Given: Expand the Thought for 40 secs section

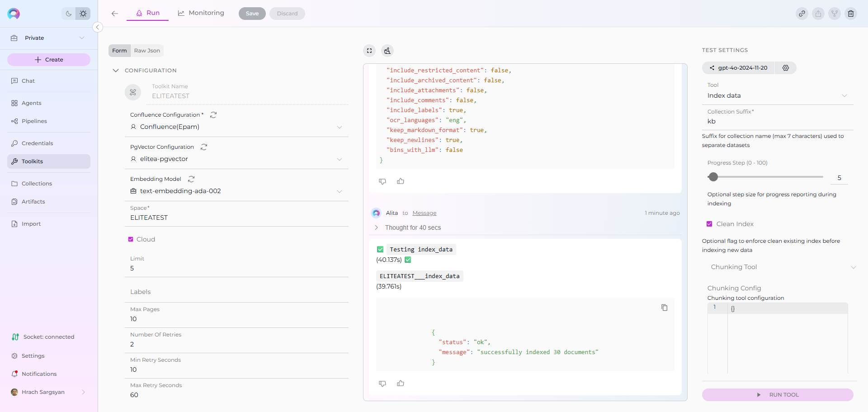Looking at the screenshot, I should pyautogui.click(x=376, y=227).
